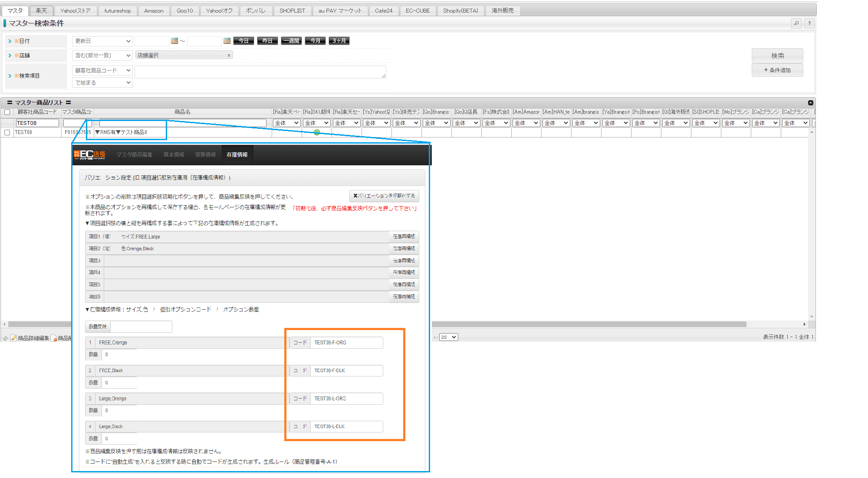Switch to the Qoo10 tab
The width and height of the screenshot is (868, 478).
[x=185, y=10]
